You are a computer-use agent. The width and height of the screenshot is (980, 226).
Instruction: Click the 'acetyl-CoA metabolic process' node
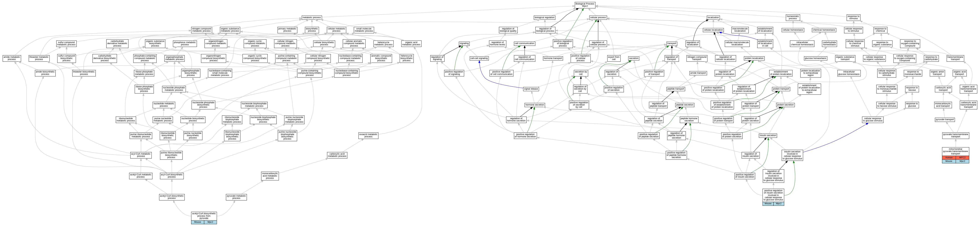[x=141, y=176]
